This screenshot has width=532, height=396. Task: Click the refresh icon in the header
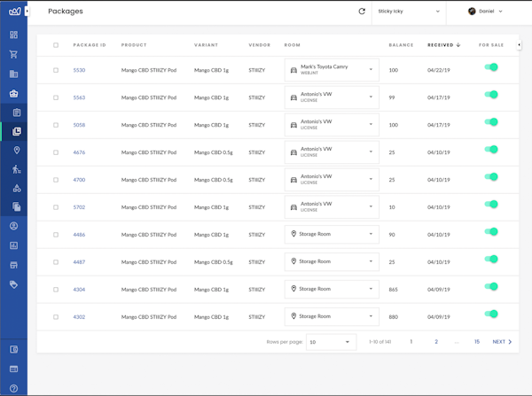[x=361, y=12]
